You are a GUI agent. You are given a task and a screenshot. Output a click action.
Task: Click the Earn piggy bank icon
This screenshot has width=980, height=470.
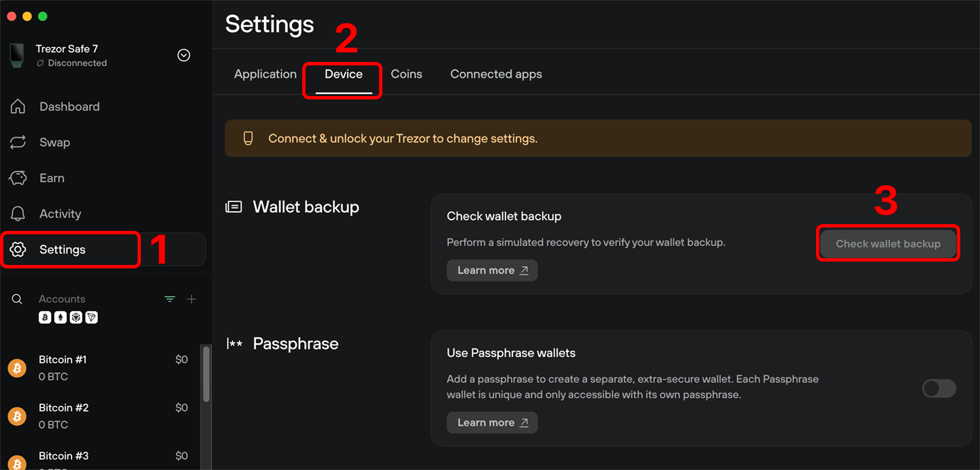click(x=18, y=178)
